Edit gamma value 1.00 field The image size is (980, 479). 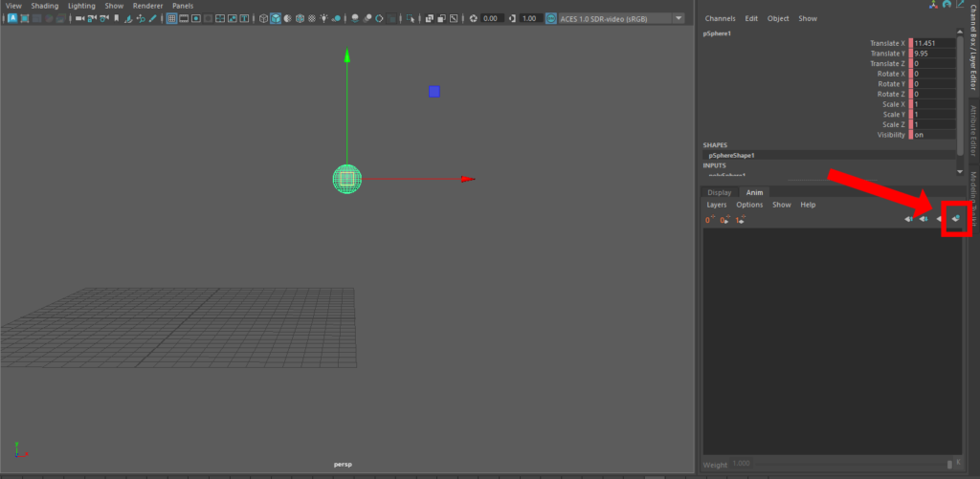pos(531,19)
